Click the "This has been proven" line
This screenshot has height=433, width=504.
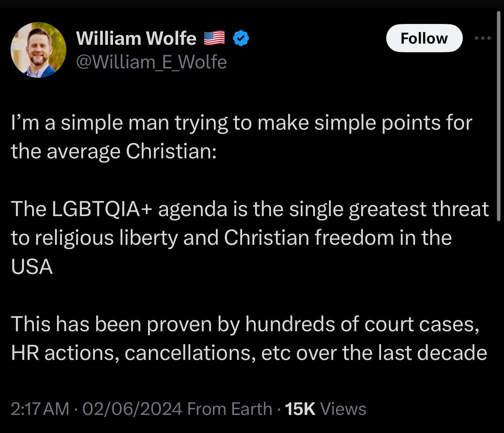tap(245, 324)
